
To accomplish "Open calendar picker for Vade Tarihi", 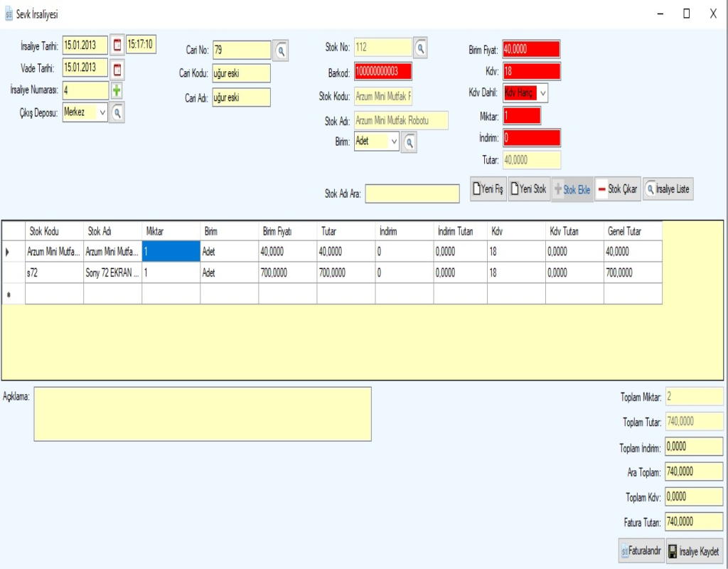I will tap(117, 69).
